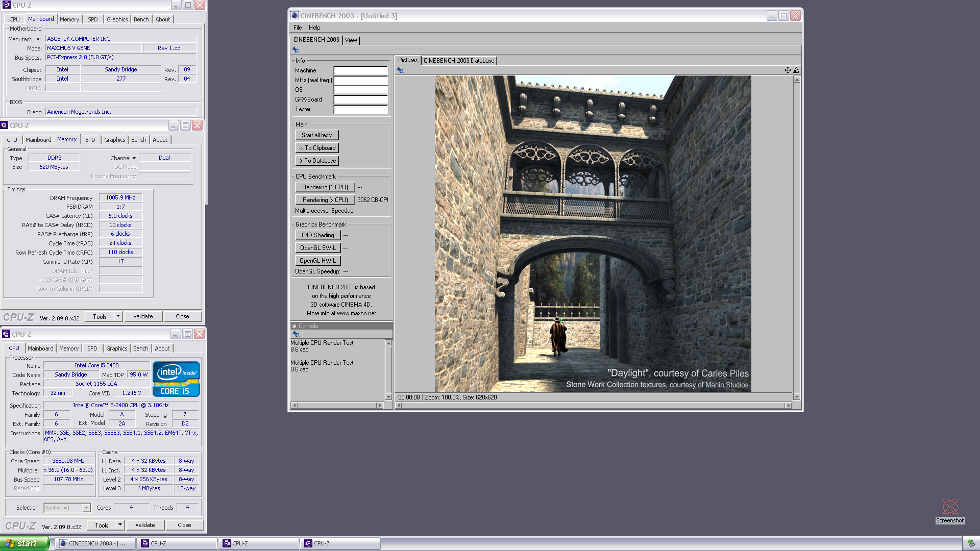Click the CPU-Z CPU window title icon
980x551 pixels.
pos(6,334)
